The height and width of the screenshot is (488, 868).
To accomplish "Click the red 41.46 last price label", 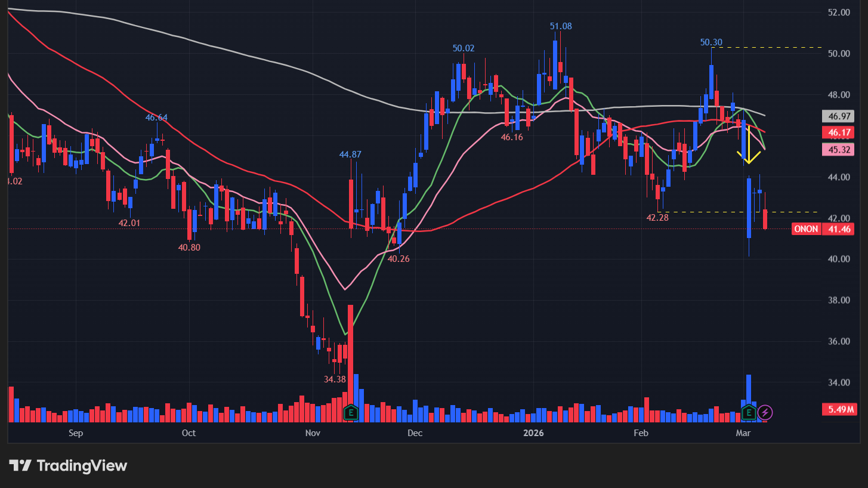I will [x=838, y=228].
